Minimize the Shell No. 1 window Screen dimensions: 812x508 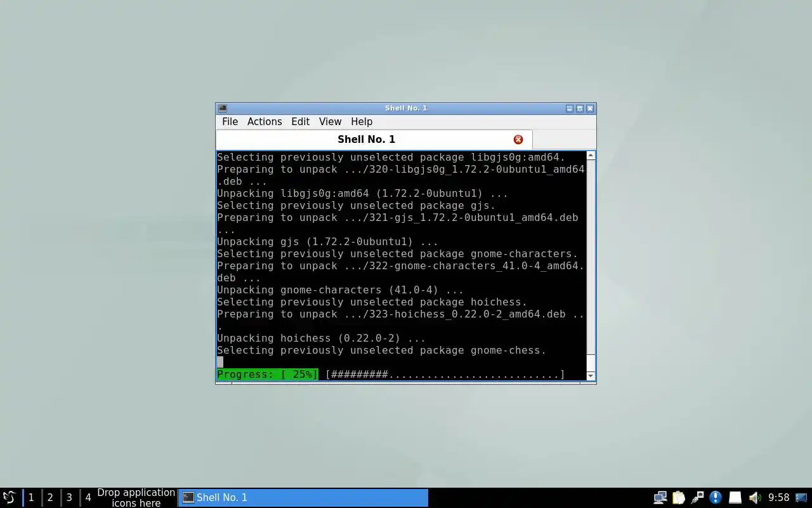[x=570, y=109]
